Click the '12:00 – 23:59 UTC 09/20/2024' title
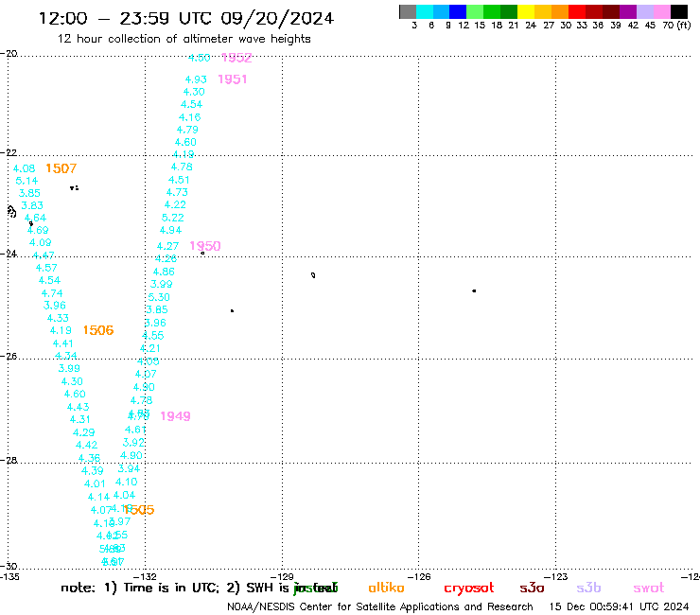700x615 pixels. coord(186,18)
